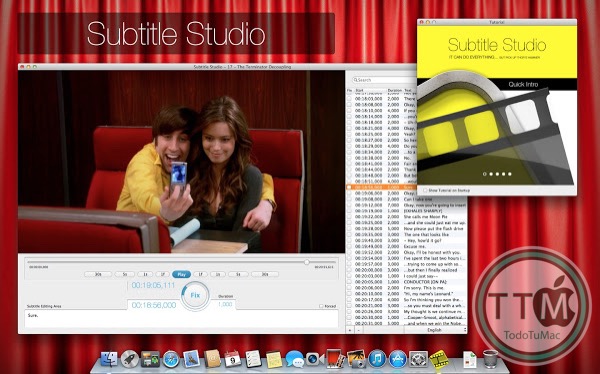
Task: Open iTunes music note in Dock
Action: coord(377,359)
